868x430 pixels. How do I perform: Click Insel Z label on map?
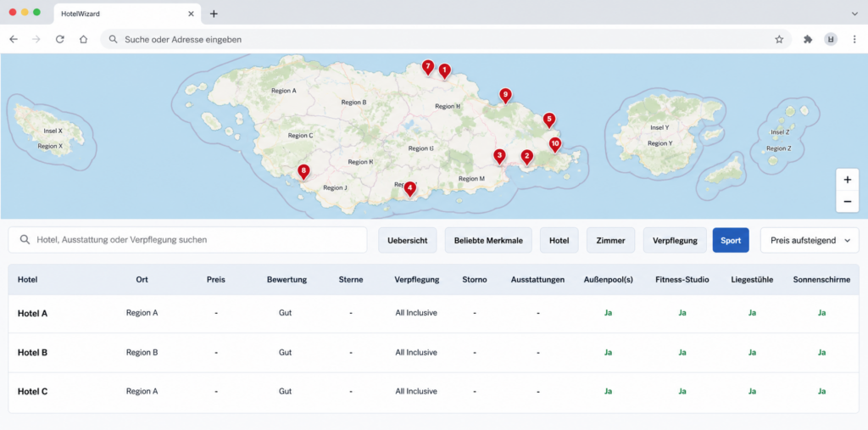coord(780,132)
